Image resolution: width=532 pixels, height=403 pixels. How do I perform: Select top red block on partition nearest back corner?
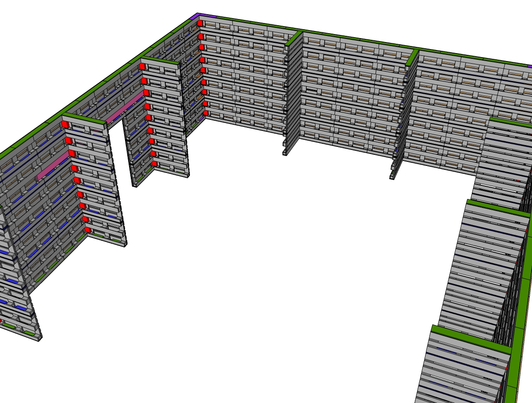click(142, 66)
